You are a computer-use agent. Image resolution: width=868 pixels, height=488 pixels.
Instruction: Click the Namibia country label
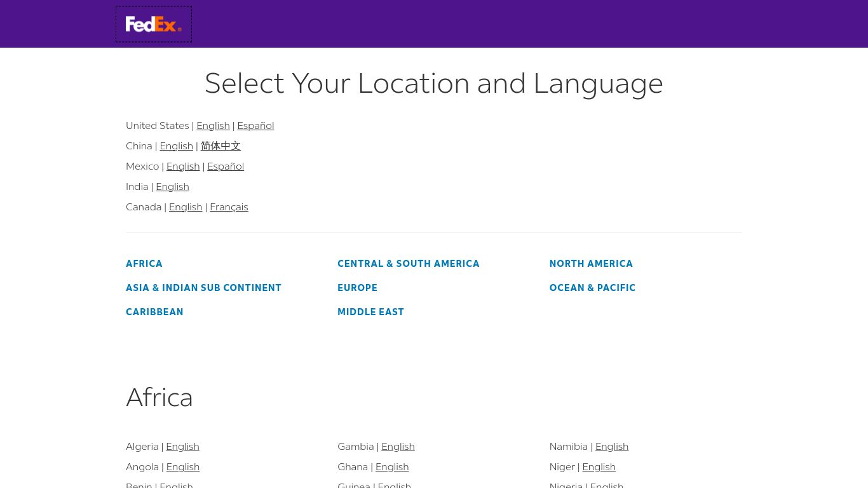click(x=569, y=447)
